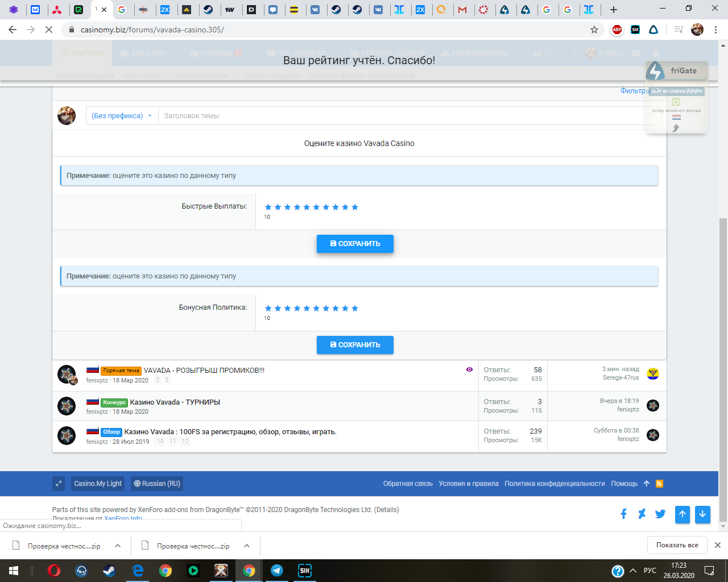Close the active casinomy.biz tab

[x=104, y=10]
